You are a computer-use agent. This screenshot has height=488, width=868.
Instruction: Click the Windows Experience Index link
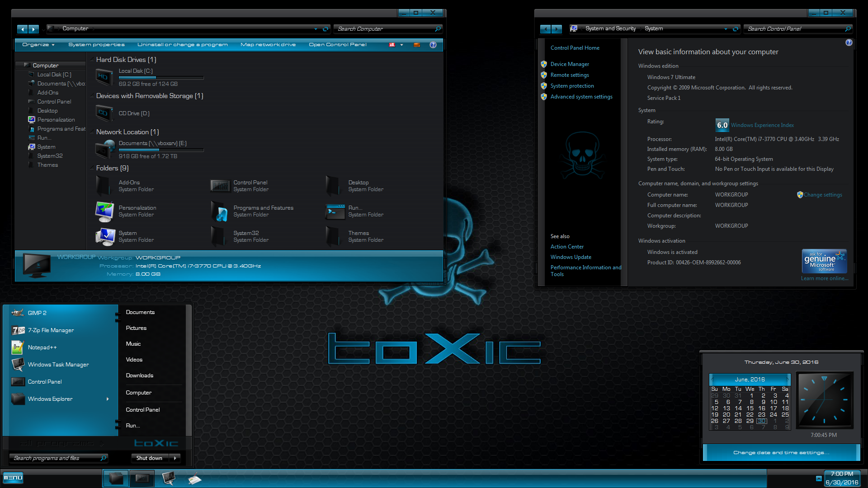pyautogui.click(x=762, y=125)
